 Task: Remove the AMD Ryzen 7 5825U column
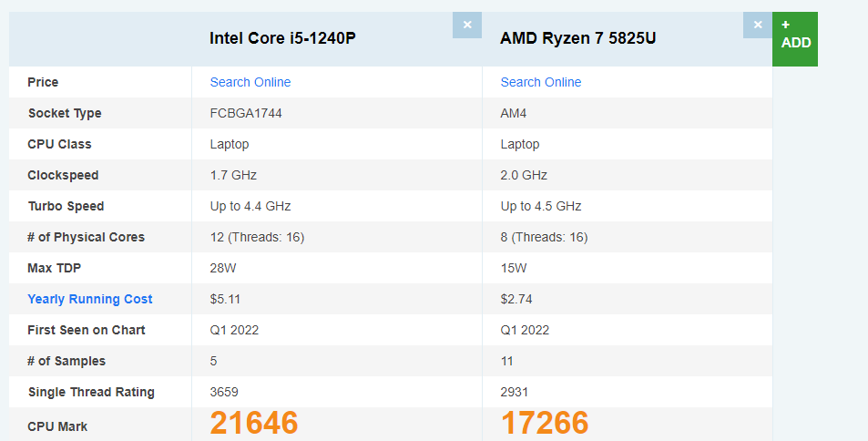(x=757, y=25)
